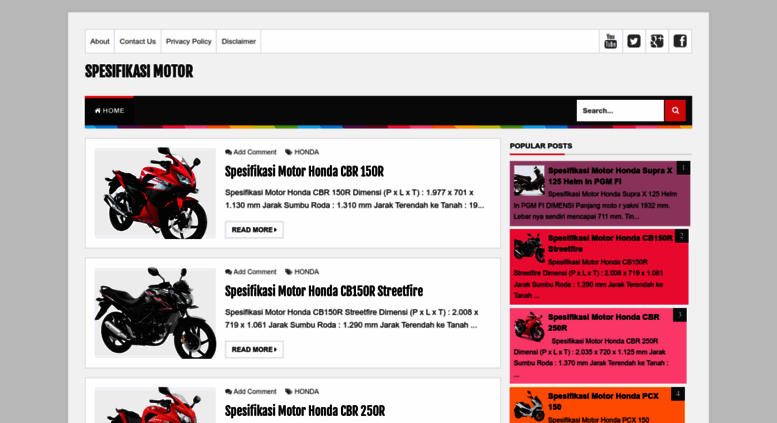This screenshot has height=423, width=777.
Task: Add Comment on the CB150R Streetfire post
Action: coord(251,272)
